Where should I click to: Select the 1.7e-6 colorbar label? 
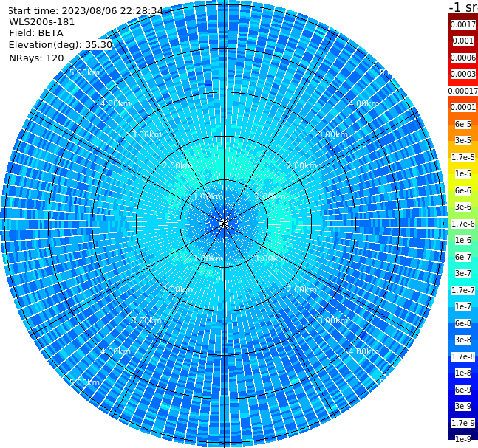[463, 224]
